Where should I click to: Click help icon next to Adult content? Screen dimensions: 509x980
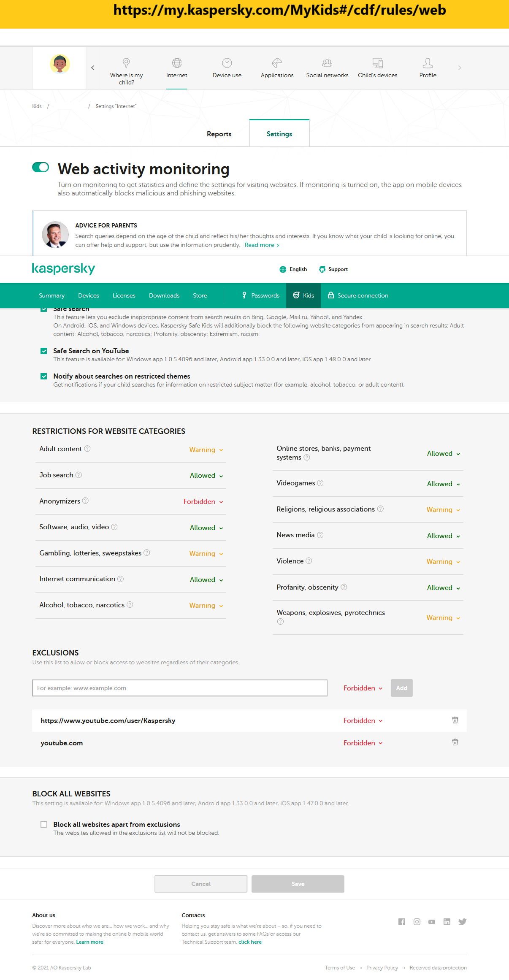pyautogui.click(x=87, y=449)
